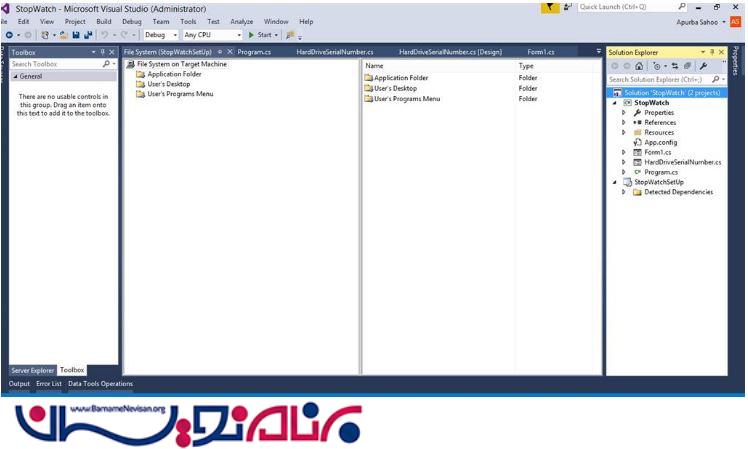Click the Save All toolbar icon
This screenshot has height=449, width=748.
pos(88,35)
